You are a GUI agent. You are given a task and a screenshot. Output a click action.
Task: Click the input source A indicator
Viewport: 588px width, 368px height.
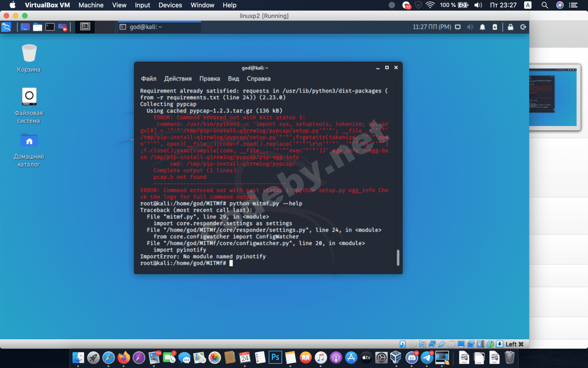click(528, 5)
